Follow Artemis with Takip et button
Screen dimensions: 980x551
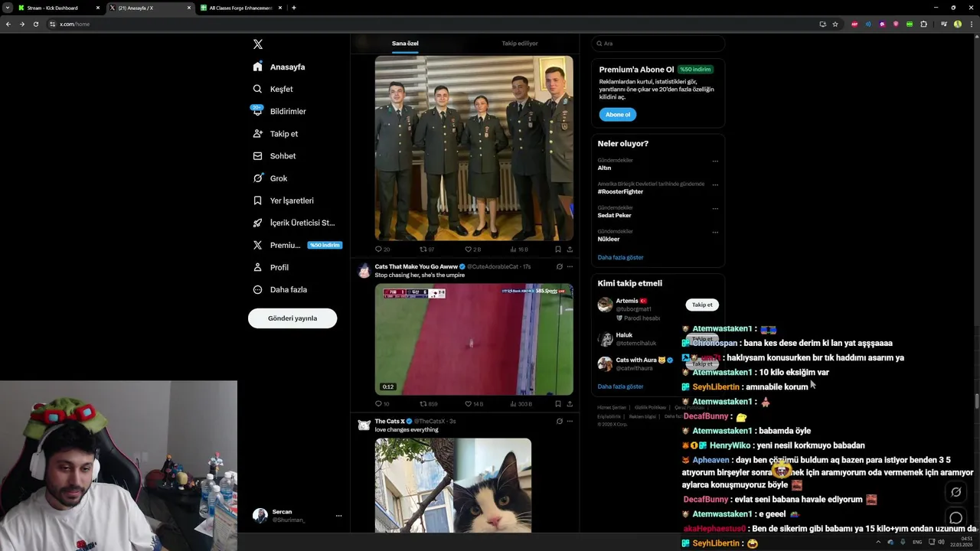tap(702, 305)
